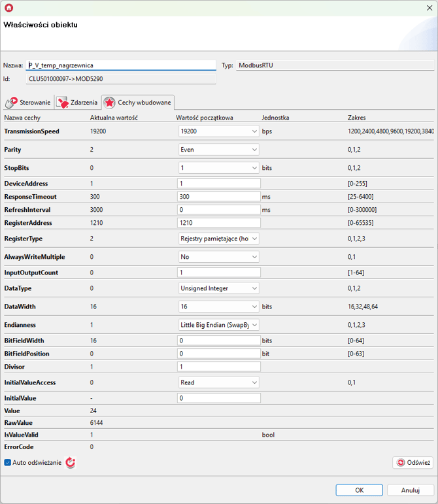
Task: Click the Cechy wbudowane star icon
Action: click(x=109, y=103)
